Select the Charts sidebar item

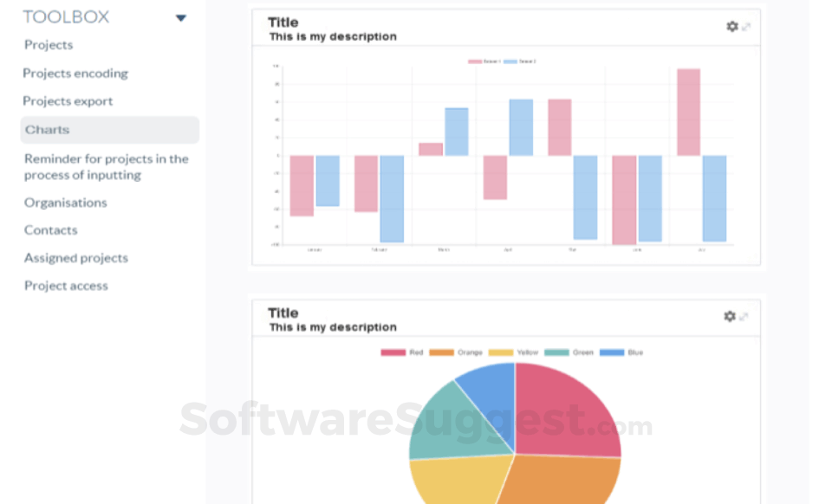coord(110,130)
